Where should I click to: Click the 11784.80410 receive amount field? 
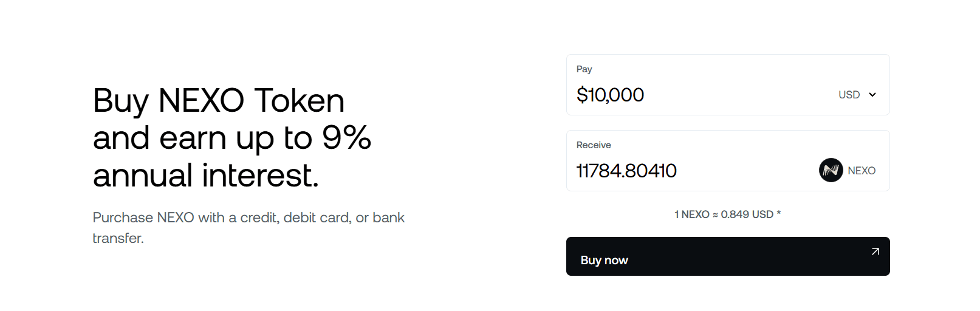point(626,171)
